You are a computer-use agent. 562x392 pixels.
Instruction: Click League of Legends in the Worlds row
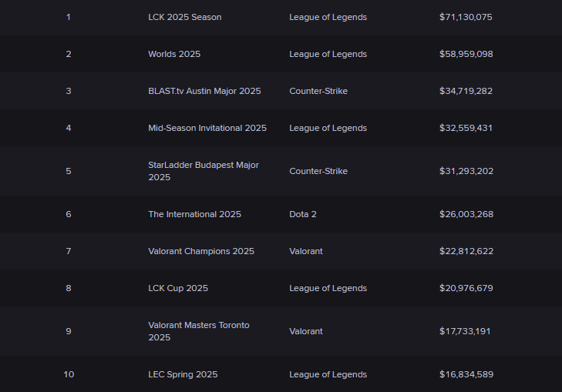click(x=328, y=54)
